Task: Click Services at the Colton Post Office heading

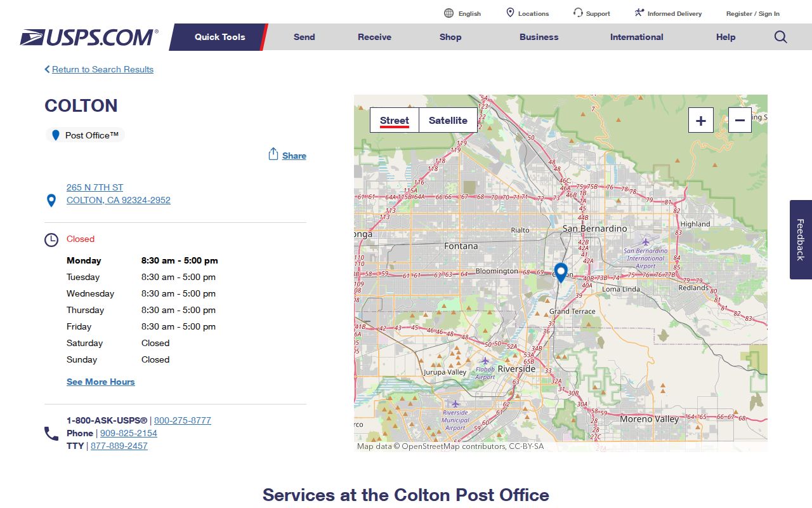Action: pyautogui.click(x=406, y=495)
